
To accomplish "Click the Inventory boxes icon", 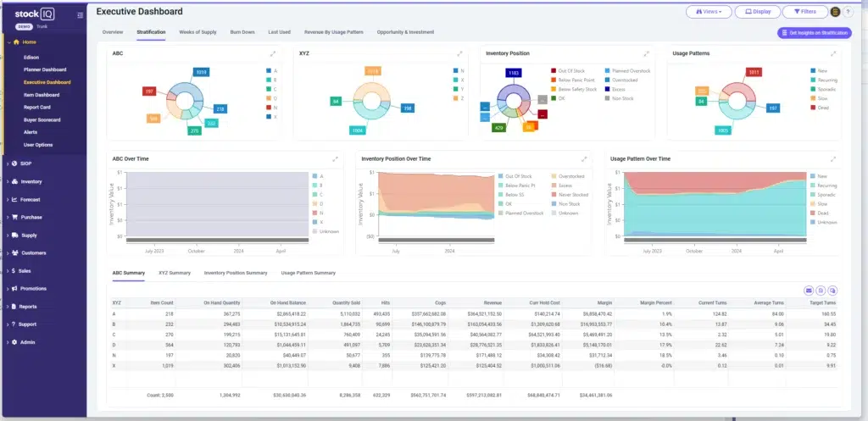I will [14, 181].
